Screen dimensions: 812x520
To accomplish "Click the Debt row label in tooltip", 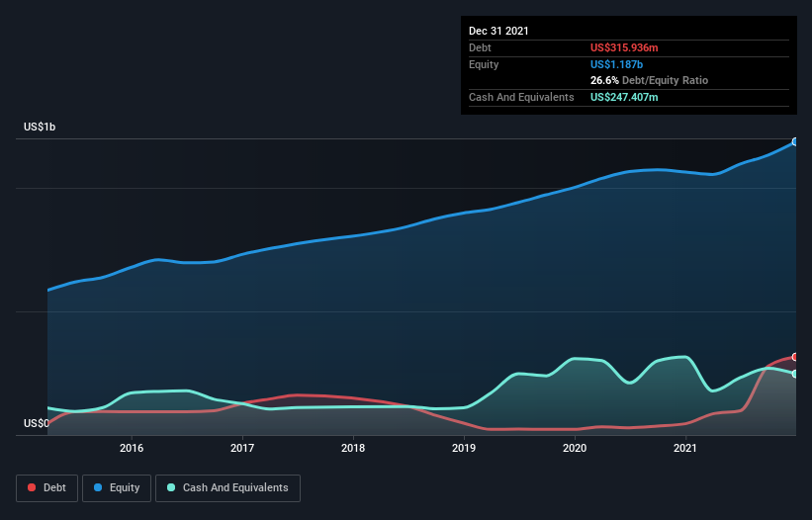I will [480, 47].
